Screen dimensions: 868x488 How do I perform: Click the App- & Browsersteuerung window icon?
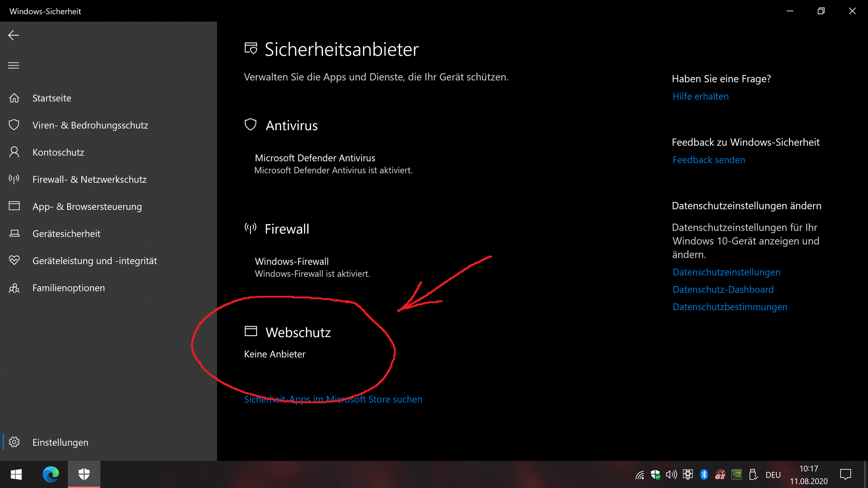14,206
